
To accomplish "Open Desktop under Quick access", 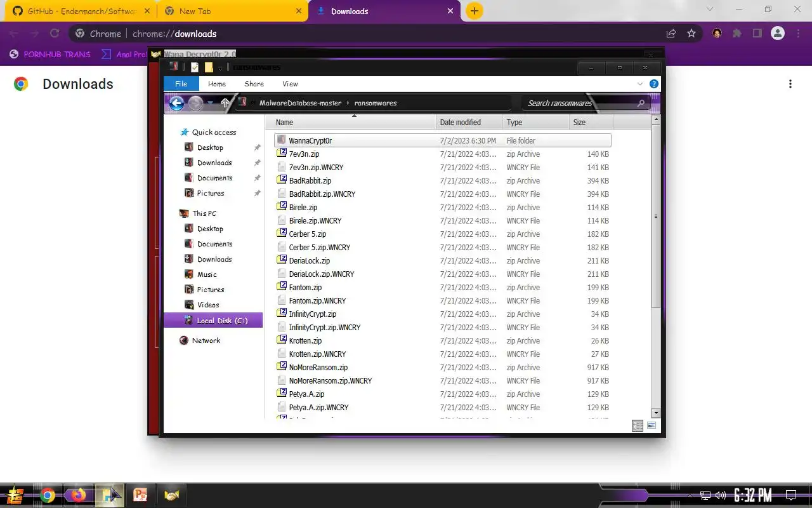I will tap(210, 147).
